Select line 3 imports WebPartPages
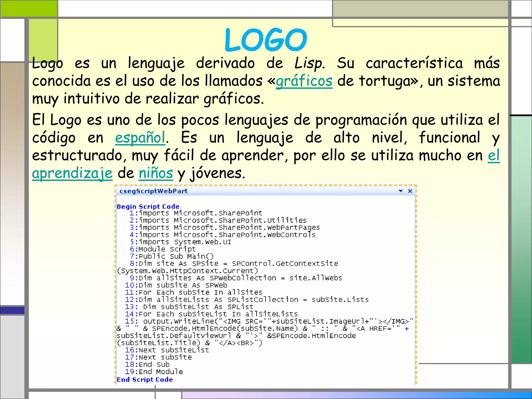 point(225,228)
